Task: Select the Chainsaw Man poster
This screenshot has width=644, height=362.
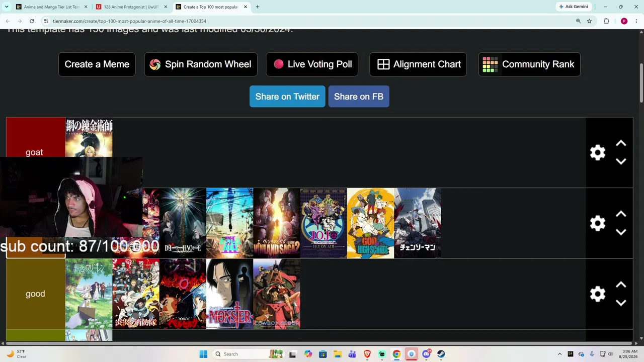Action: [418, 223]
